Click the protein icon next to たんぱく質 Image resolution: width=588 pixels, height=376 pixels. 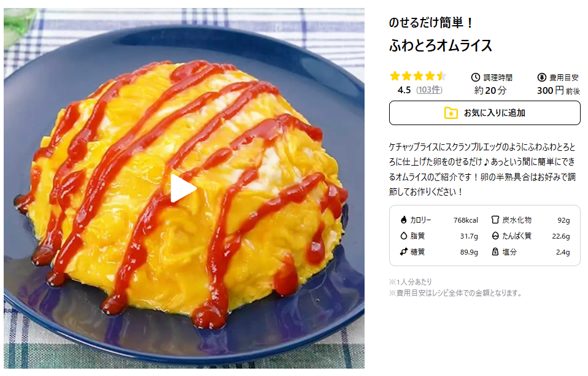pos(495,236)
